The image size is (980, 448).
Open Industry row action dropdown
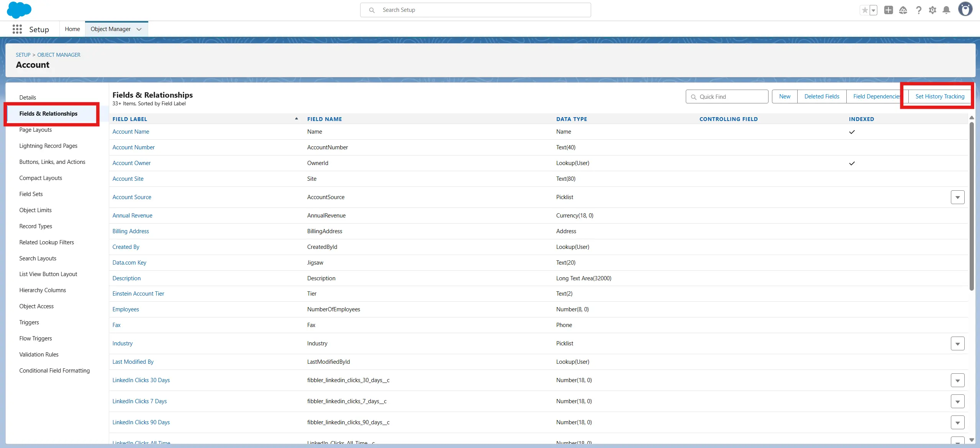point(957,343)
